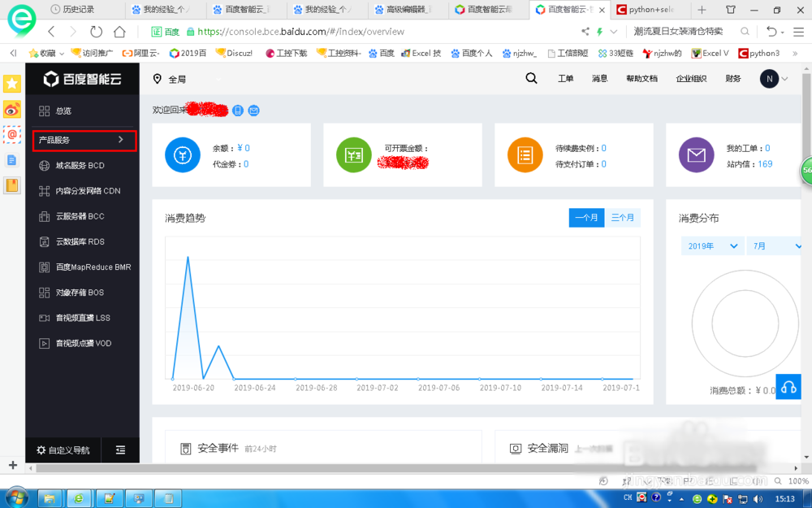Click the phone verification icon beside the welcome text
The image size is (812, 508).
(238, 111)
